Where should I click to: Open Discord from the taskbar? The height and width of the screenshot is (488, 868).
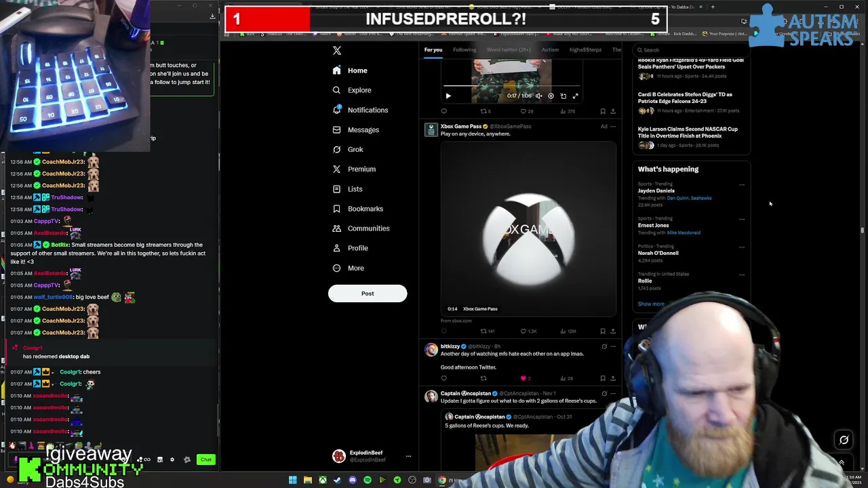point(353,480)
